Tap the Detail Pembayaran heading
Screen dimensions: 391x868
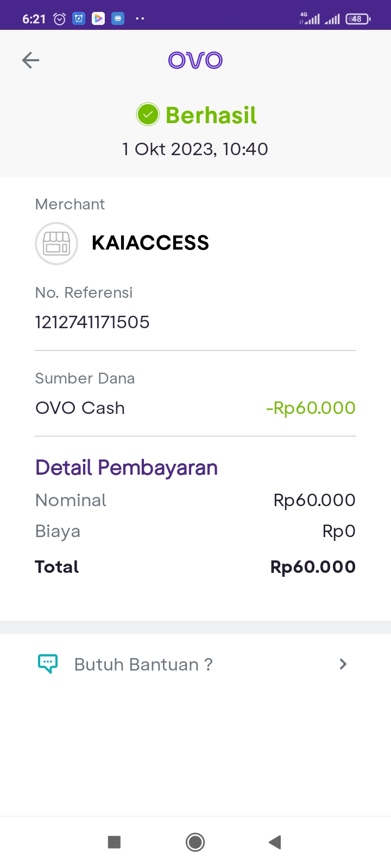(x=127, y=468)
